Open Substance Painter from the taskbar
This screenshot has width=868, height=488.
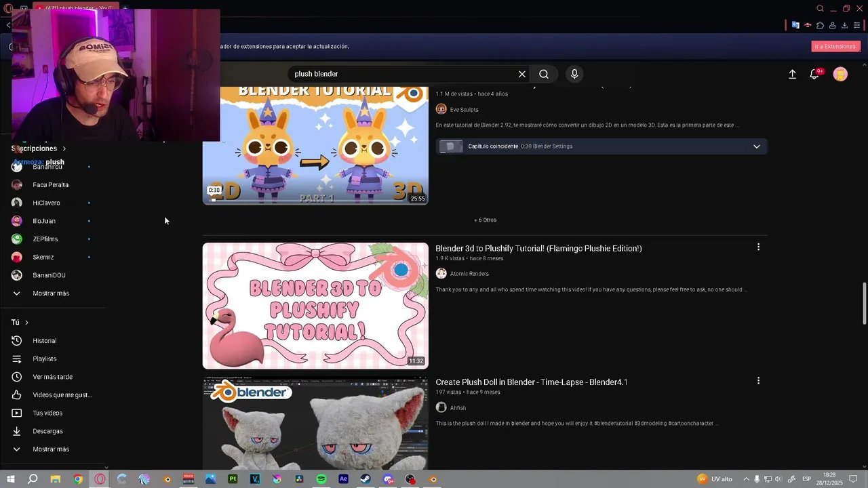233,479
